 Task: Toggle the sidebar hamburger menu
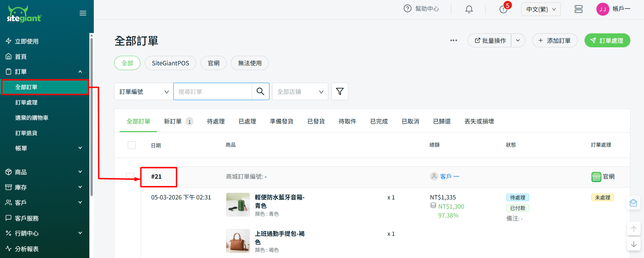pyautogui.click(x=83, y=13)
